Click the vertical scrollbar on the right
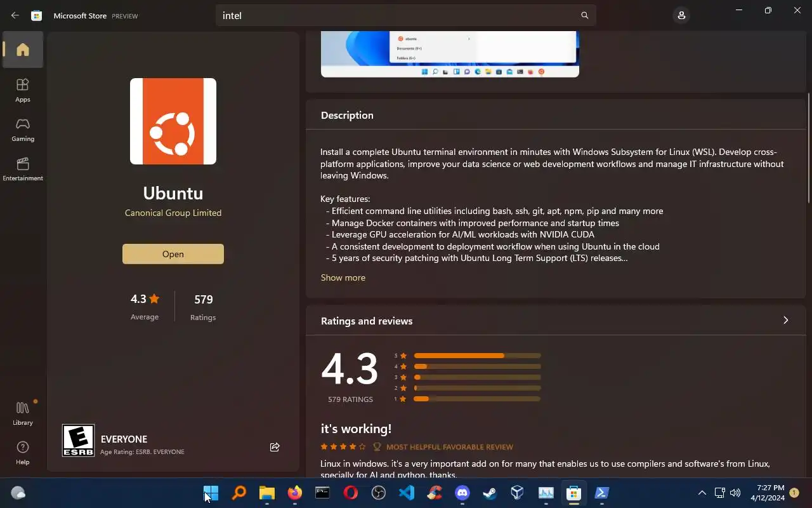 click(x=809, y=147)
